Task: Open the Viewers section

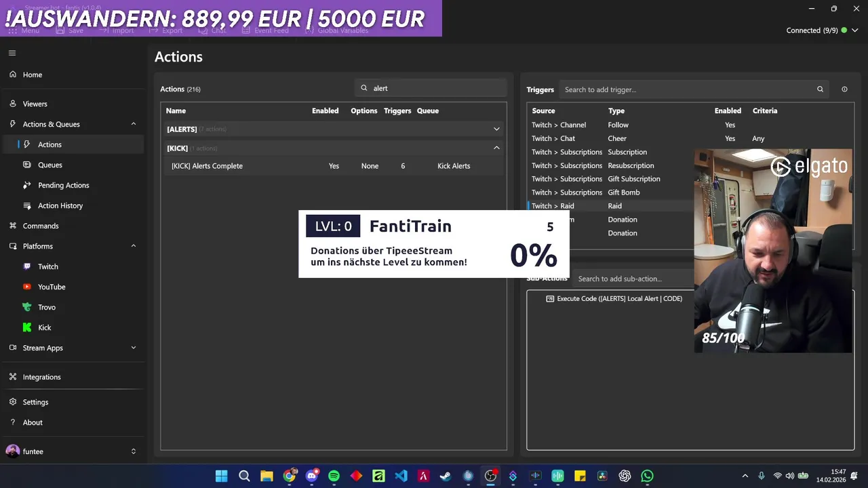Action: click(x=35, y=104)
